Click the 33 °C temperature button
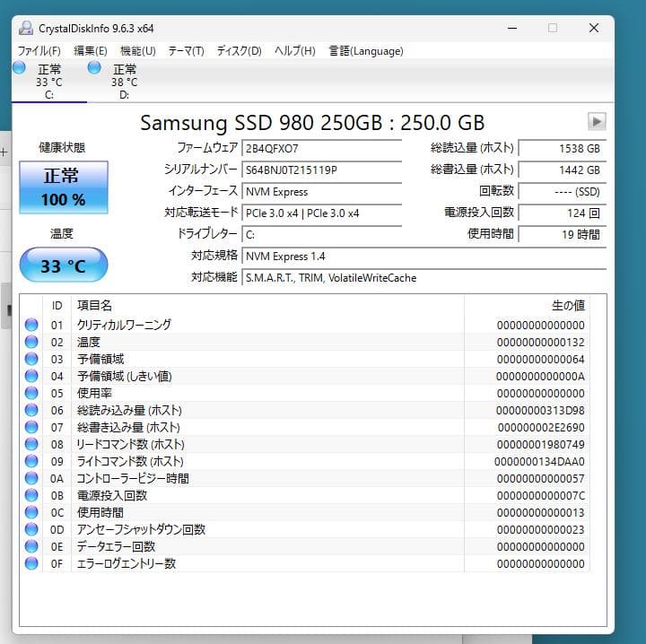646x644 pixels. [64, 265]
